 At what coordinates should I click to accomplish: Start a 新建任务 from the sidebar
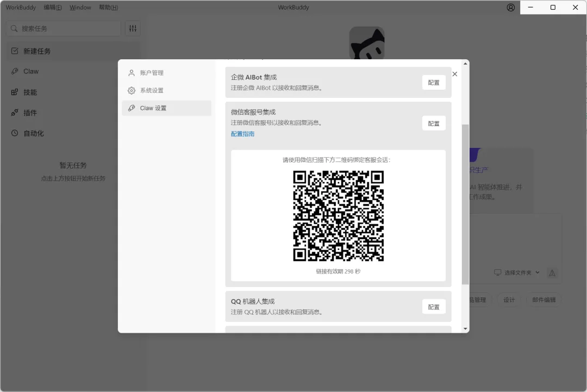pos(73,51)
